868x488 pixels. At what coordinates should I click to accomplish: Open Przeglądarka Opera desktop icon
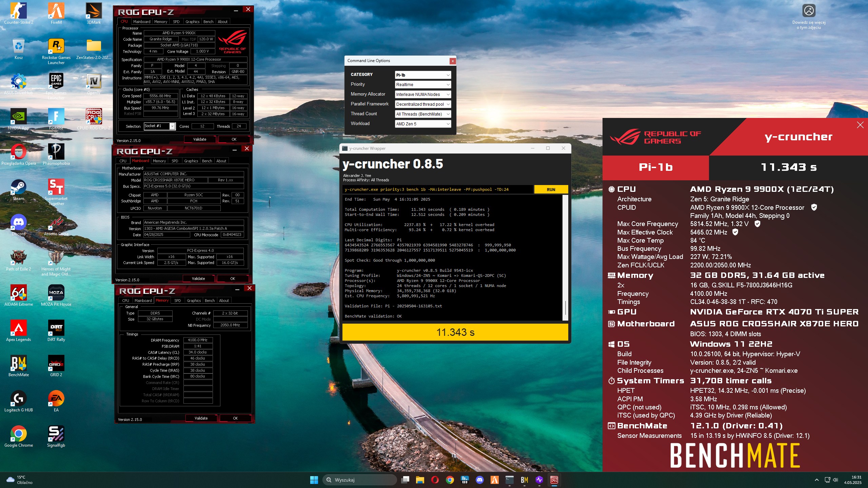pyautogui.click(x=19, y=155)
